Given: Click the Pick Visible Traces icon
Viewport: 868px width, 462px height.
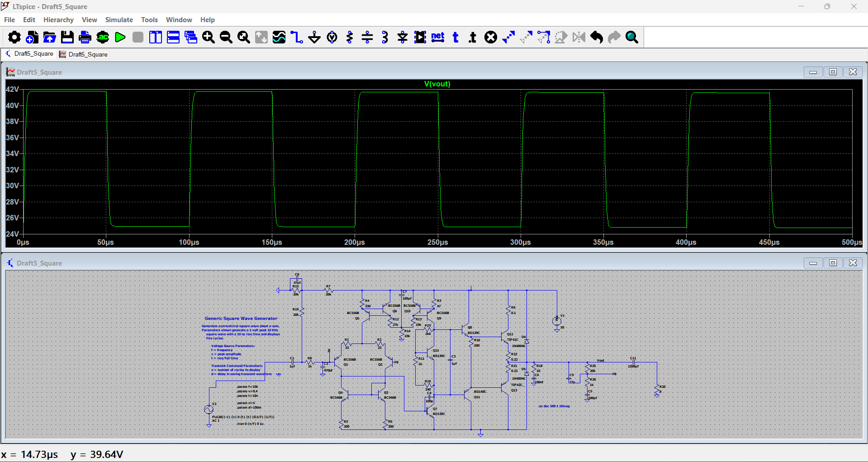Looking at the screenshot, I should coord(279,37).
